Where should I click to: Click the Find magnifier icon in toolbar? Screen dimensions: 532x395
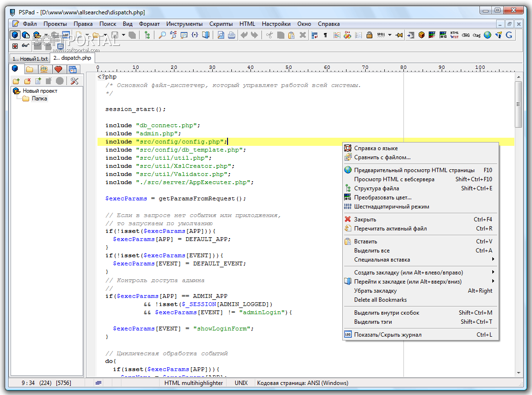coord(162,35)
